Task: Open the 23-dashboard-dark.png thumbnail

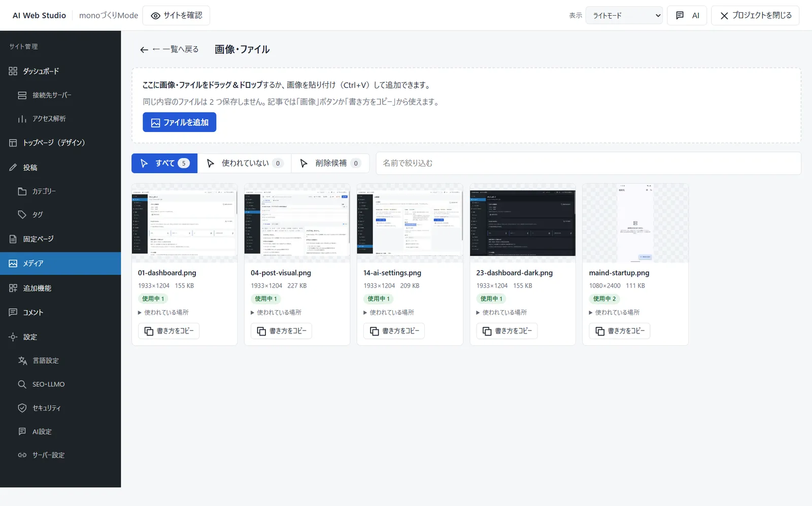Action: pos(523,223)
